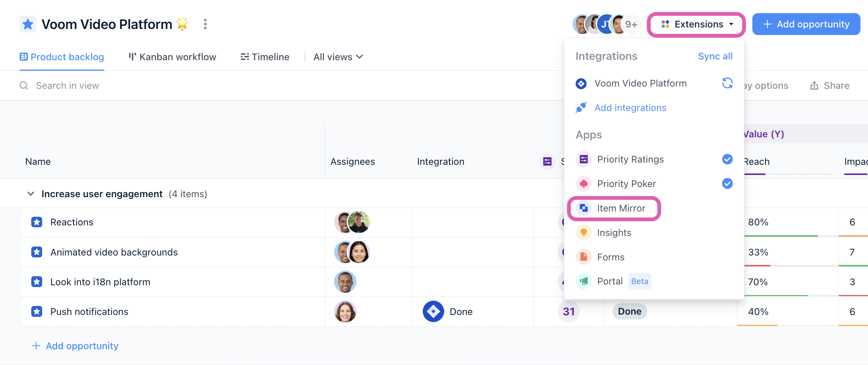This screenshot has width=868, height=365.
Task: Switch to the Kanban workflow tab
Action: point(172,57)
